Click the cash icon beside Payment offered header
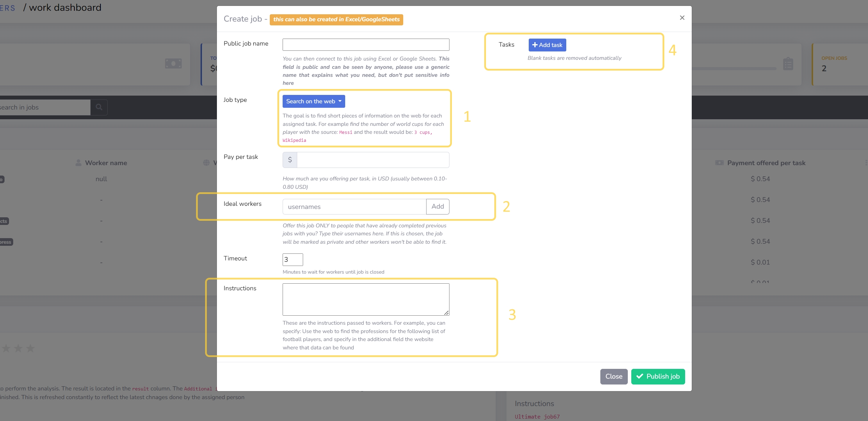868x421 pixels. pos(719,163)
